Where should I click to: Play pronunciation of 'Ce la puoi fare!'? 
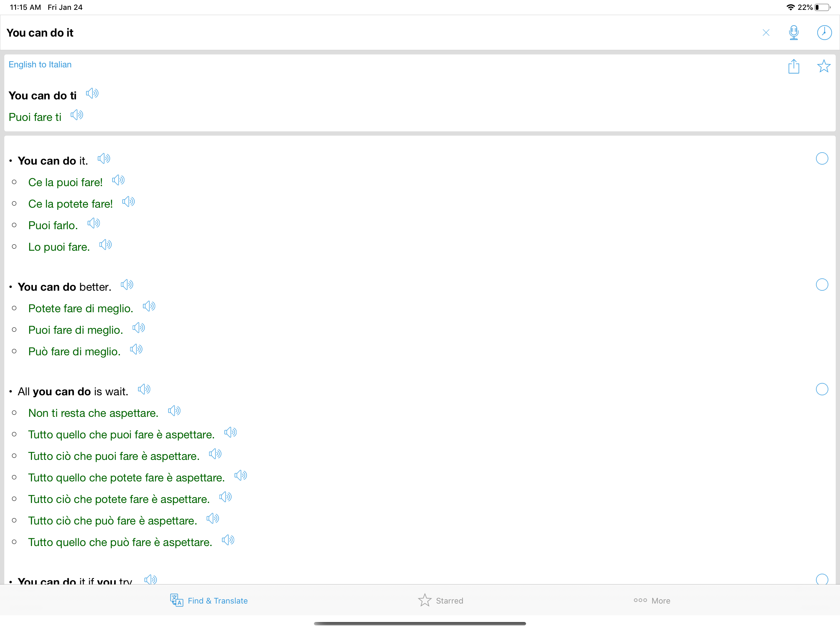pos(118,180)
